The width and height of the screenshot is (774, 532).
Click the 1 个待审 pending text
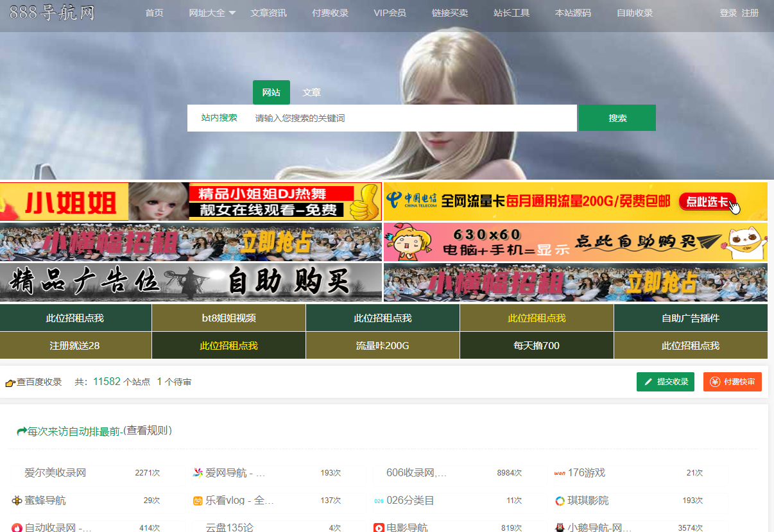coord(174,382)
